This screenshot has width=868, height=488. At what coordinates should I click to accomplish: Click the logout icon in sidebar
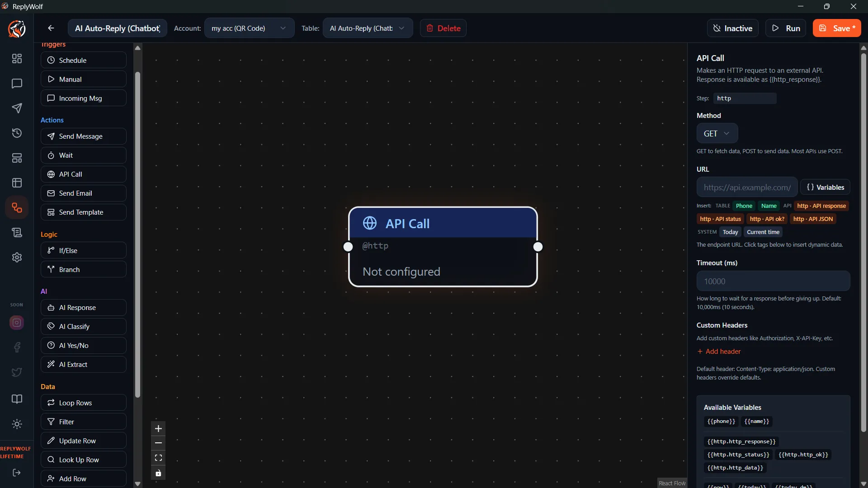pyautogui.click(x=17, y=473)
